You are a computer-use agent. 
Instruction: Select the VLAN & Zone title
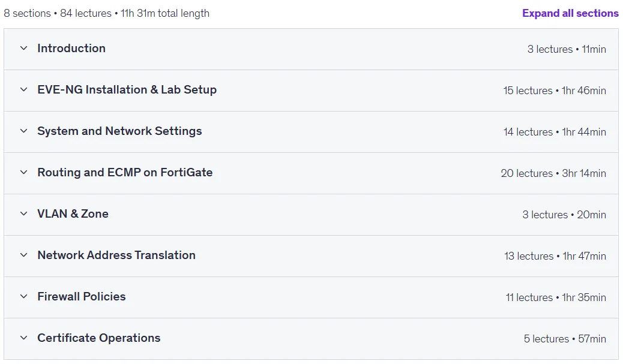[x=73, y=213]
